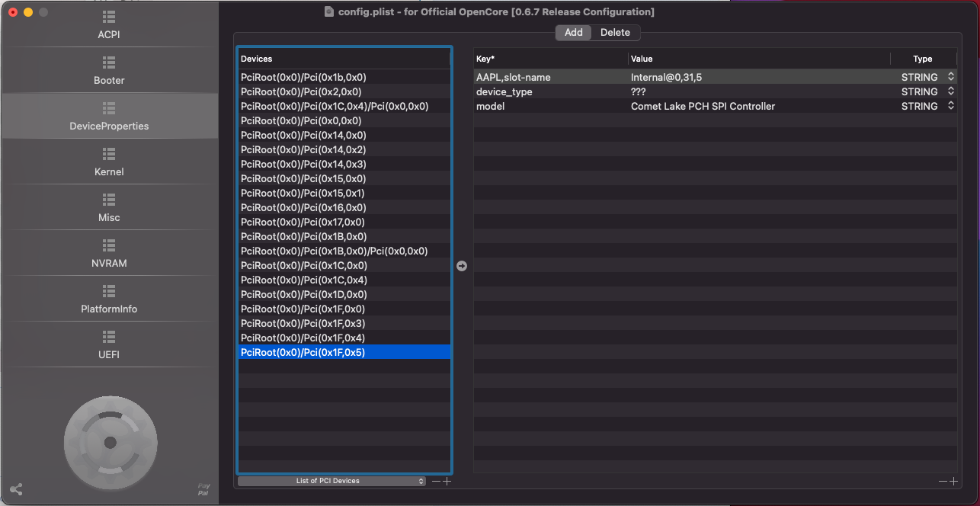The width and height of the screenshot is (980, 506).
Task: Click plus button below the Devices list
Action: tap(447, 481)
